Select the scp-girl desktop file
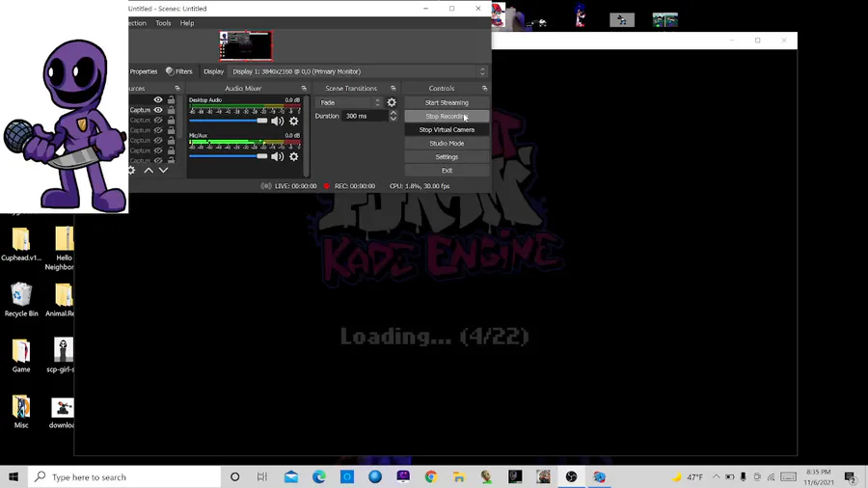This screenshot has width=868, height=488. point(62,355)
